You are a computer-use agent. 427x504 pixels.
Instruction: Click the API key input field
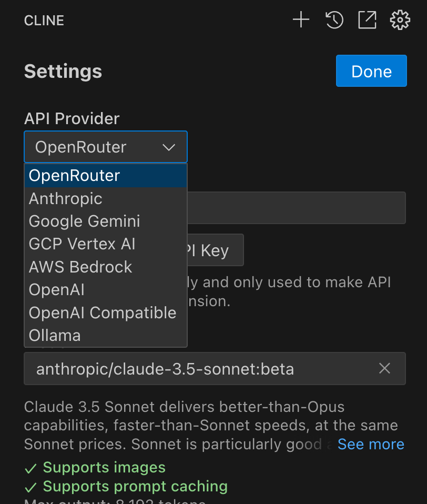coord(296,208)
